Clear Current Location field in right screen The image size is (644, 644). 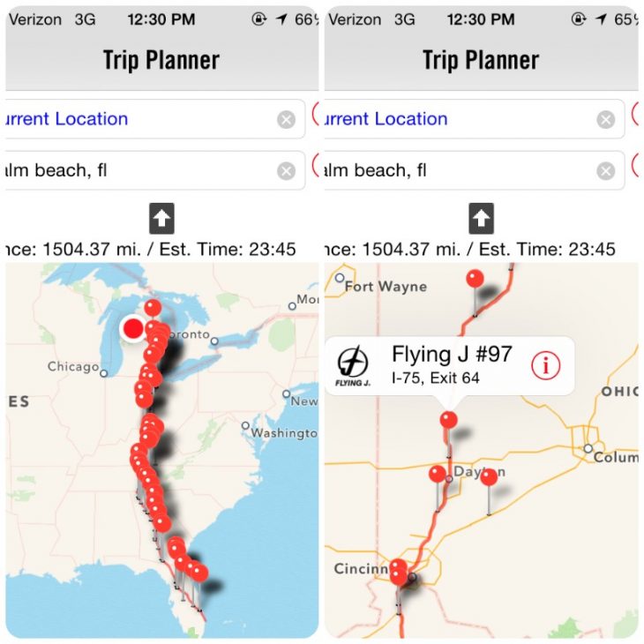point(606,120)
